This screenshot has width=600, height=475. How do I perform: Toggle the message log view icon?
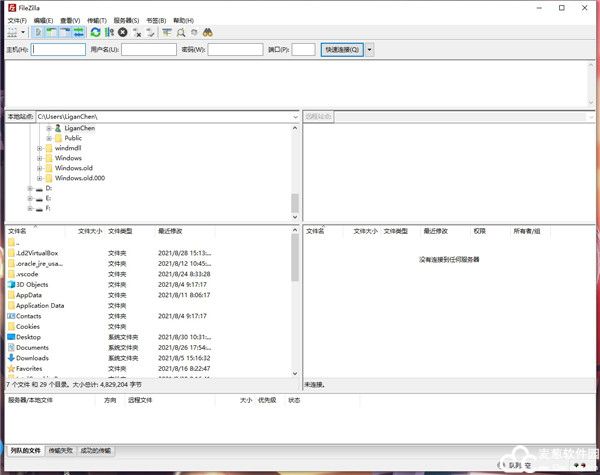tap(38, 32)
